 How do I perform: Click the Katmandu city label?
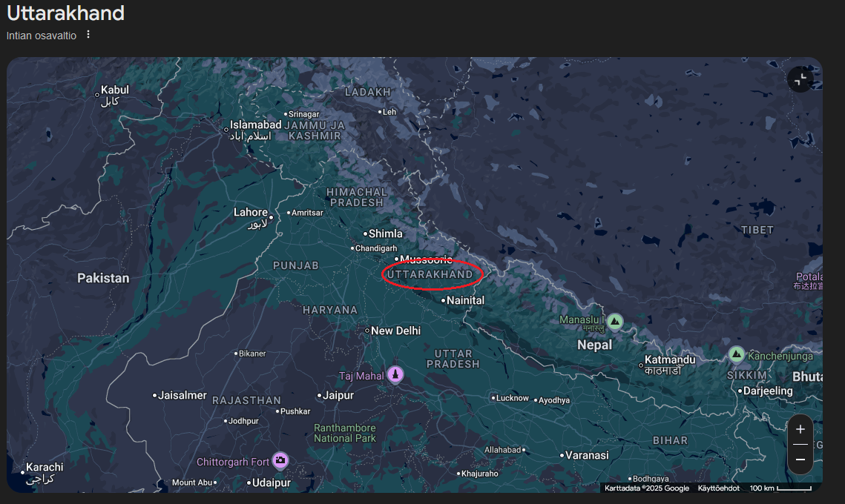(670, 359)
